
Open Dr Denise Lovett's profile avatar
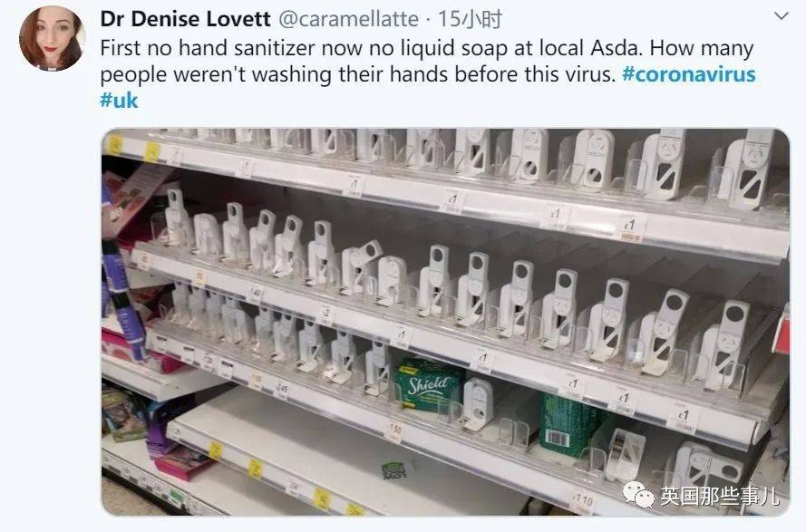point(52,39)
